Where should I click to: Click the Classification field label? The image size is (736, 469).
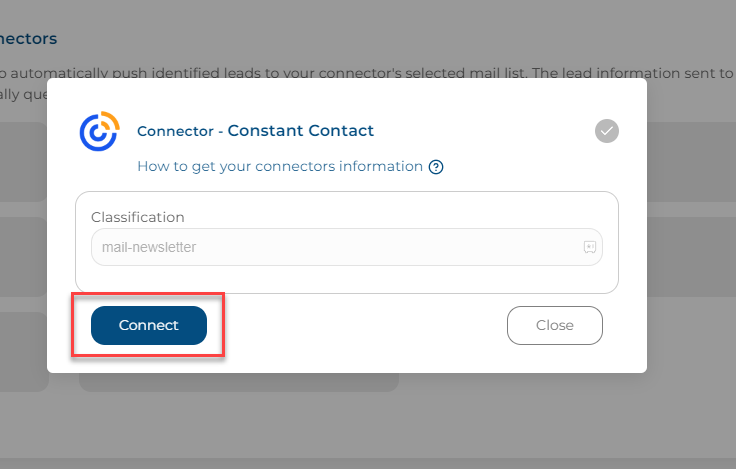click(138, 217)
